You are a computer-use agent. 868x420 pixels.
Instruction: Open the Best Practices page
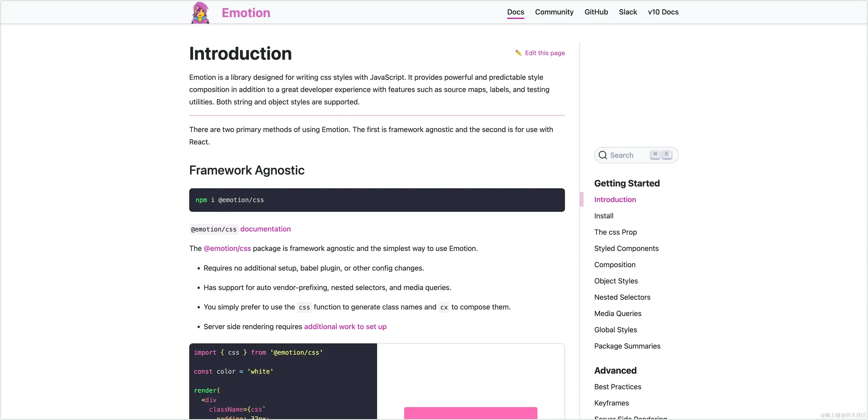(x=618, y=387)
